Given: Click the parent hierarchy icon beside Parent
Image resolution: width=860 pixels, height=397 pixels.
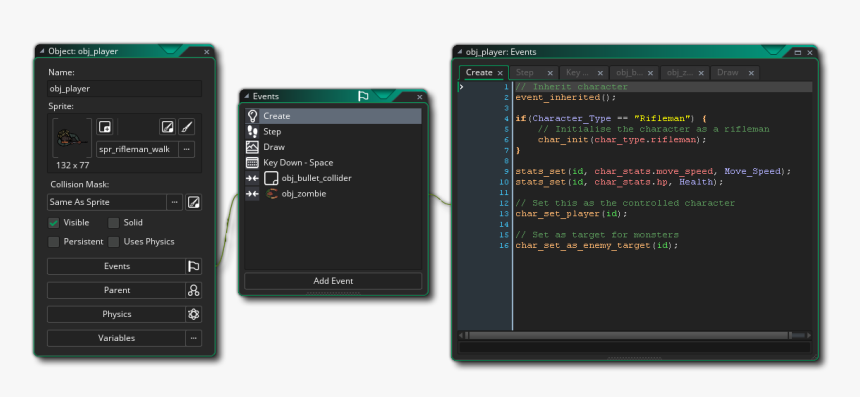Looking at the screenshot, I should [194, 290].
